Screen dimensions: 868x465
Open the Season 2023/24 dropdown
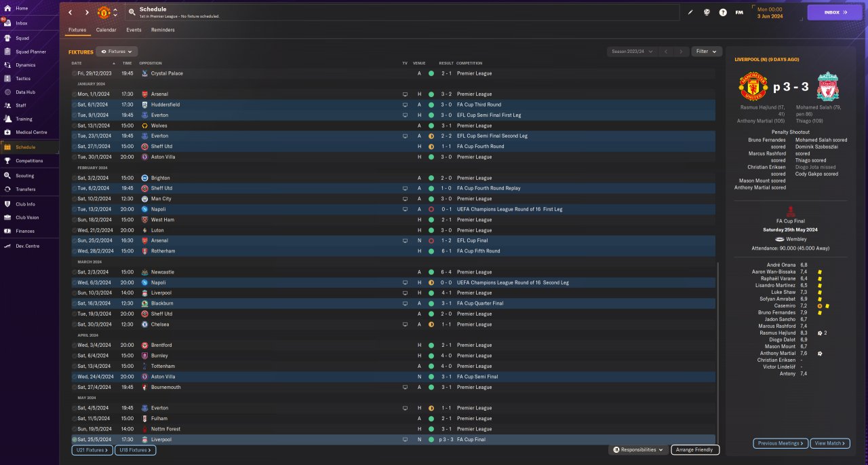[x=633, y=52]
